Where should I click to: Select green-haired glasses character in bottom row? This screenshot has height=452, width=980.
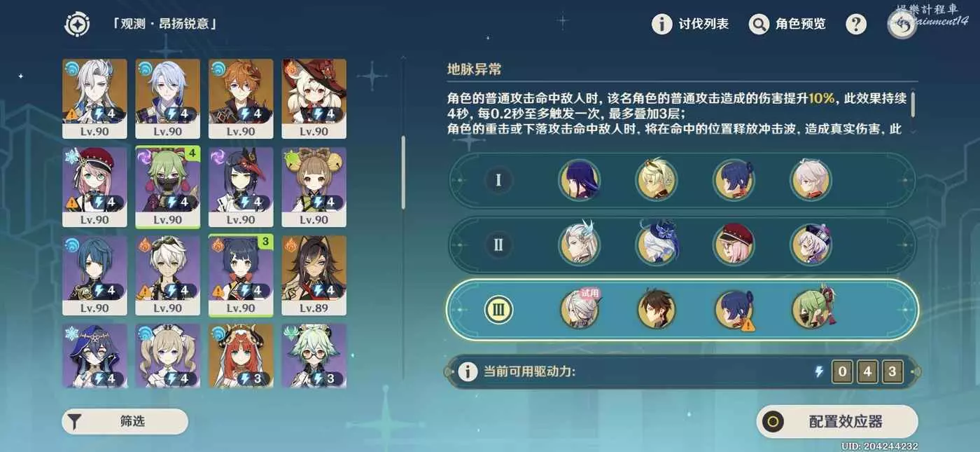314,356
